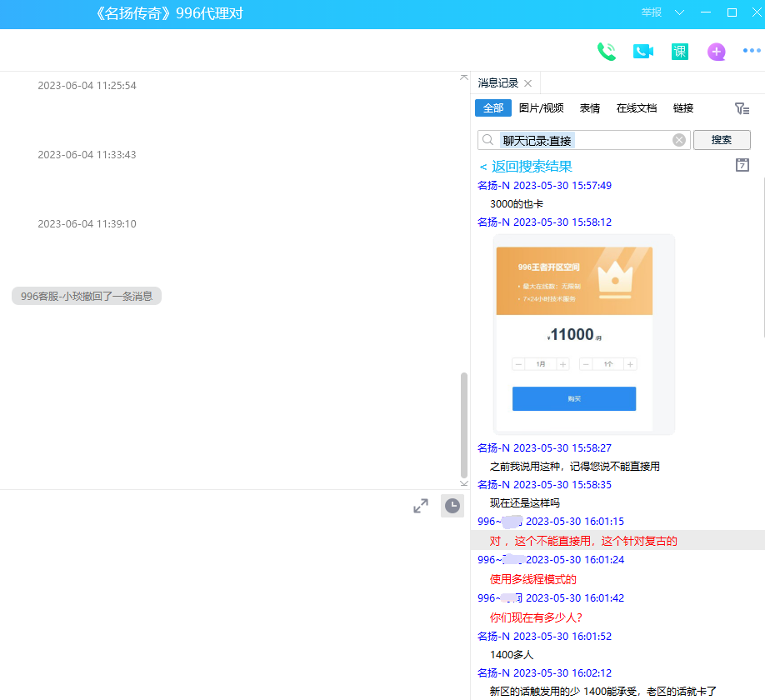
Task: Open the 996王者开区空间 image thumbnail
Action: [x=584, y=334]
